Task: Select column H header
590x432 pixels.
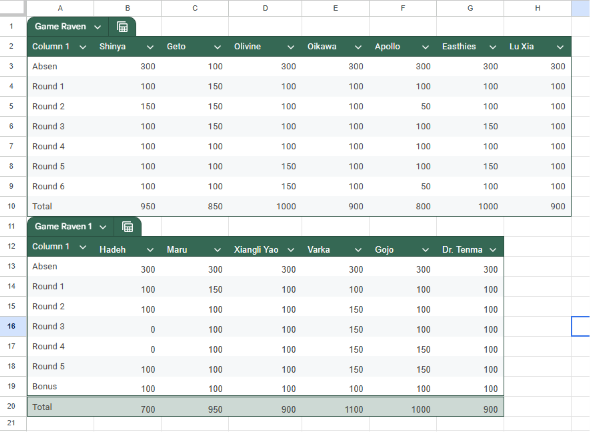Action: [537, 8]
